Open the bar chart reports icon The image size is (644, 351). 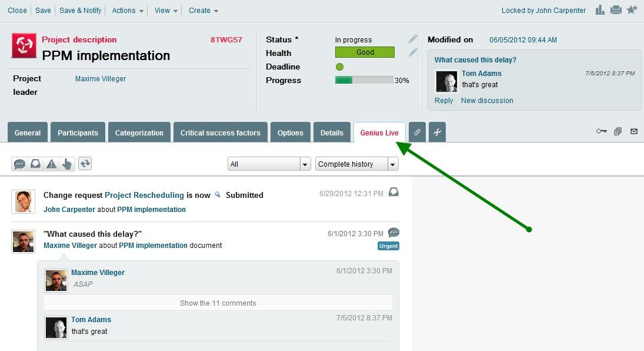click(x=600, y=10)
